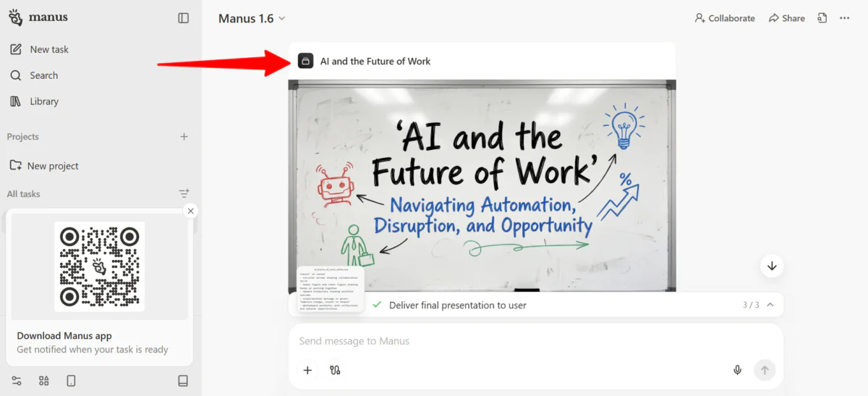Collapse the task progress steps chevron

coord(770,305)
